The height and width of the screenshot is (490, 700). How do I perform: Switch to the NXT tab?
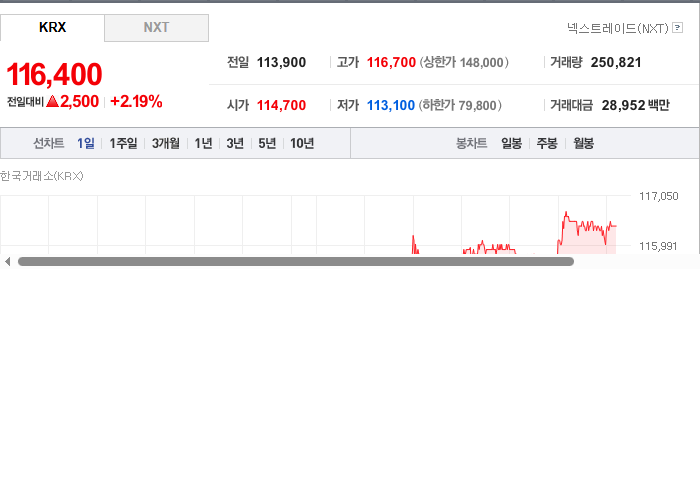pos(157,28)
